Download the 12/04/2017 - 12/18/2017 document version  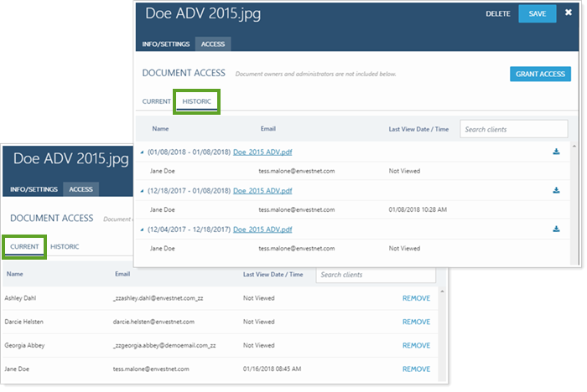click(556, 229)
